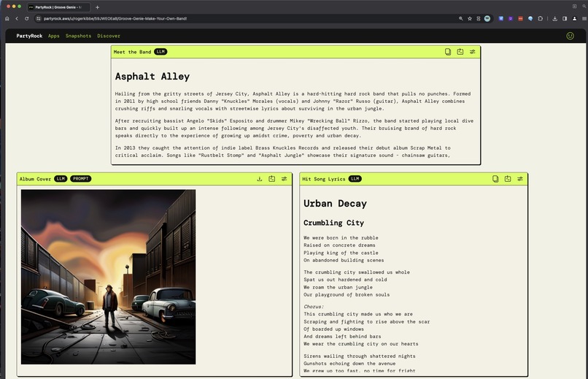The image size is (588, 379).
Task: Open the Discover menu item
Action: point(109,36)
